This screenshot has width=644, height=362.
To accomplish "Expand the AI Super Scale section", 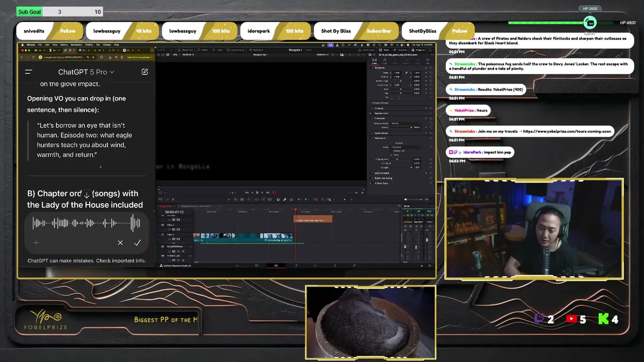I will pyautogui.click(x=380, y=183).
